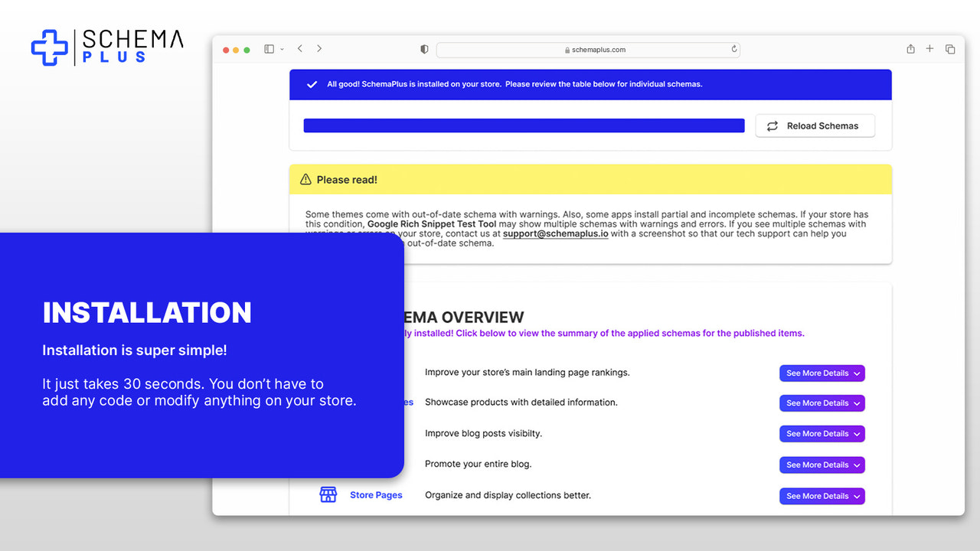Open a new tab with the plus icon
The image size is (980, 551).
click(x=929, y=48)
